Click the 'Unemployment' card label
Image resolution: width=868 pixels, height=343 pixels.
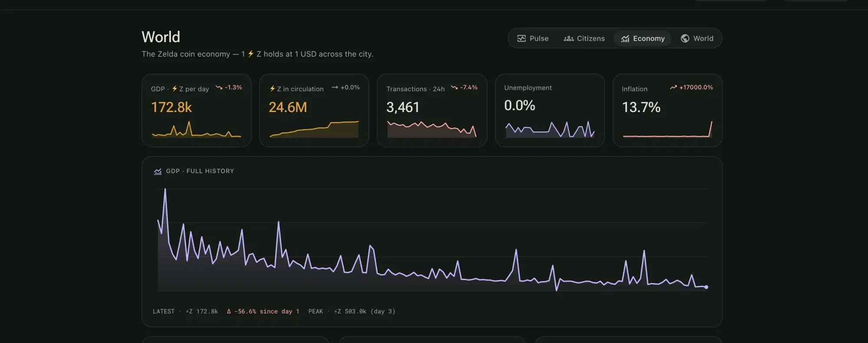[x=528, y=88]
